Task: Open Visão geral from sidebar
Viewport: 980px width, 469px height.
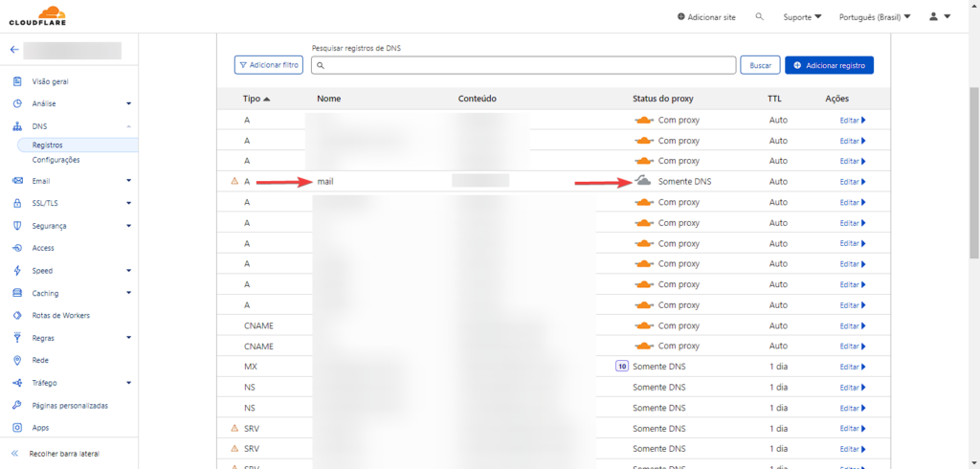Action: [x=50, y=81]
